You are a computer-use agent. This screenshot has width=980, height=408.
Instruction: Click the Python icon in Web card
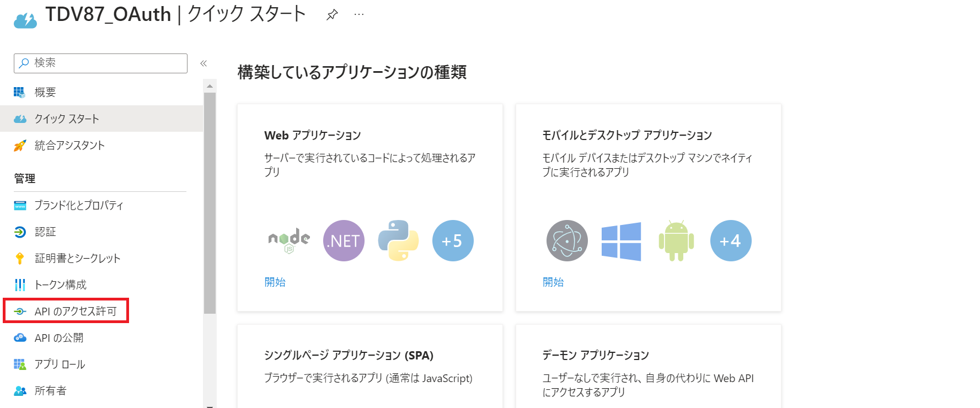click(x=398, y=240)
